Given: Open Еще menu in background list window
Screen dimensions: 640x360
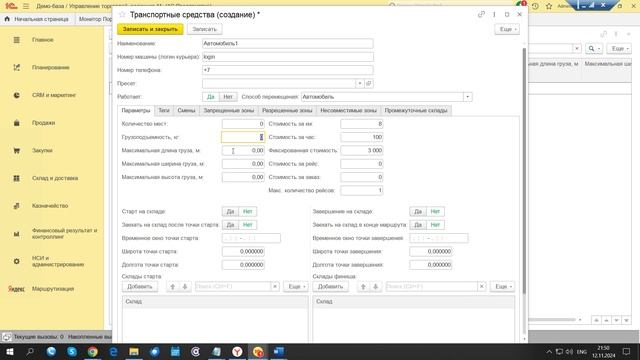Looking at the screenshot, I should [x=619, y=49].
